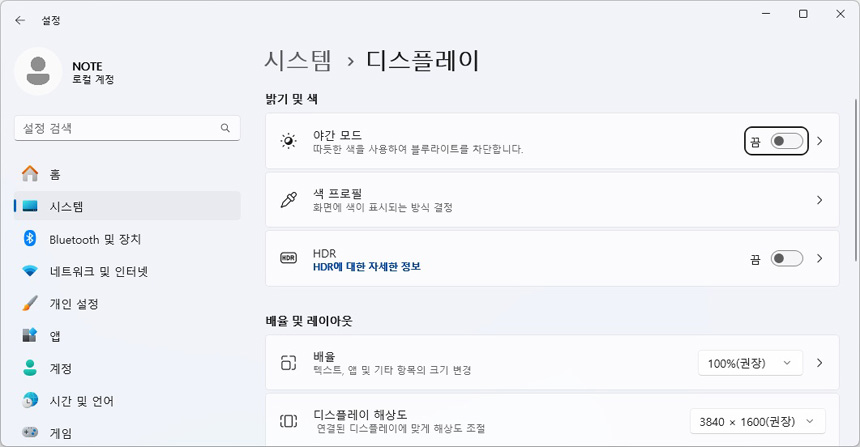
Task: Open 배율 100%(권장) dropdown
Action: pos(750,363)
